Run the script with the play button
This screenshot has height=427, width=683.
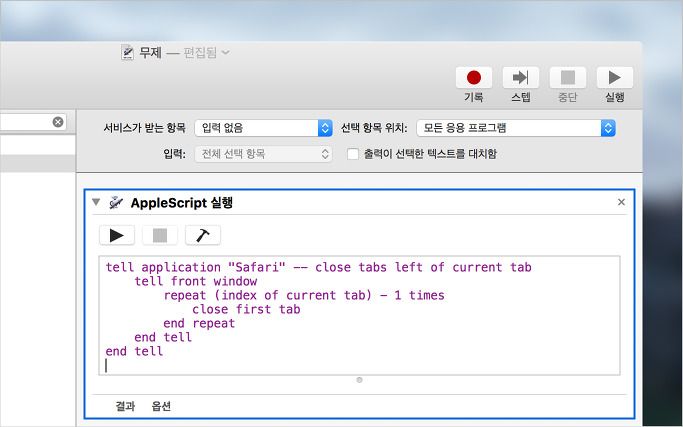pyautogui.click(x=117, y=235)
